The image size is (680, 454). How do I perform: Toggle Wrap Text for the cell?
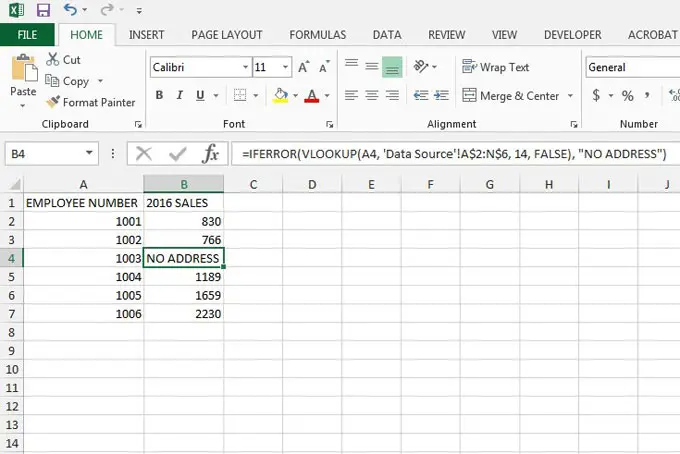click(495, 68)
